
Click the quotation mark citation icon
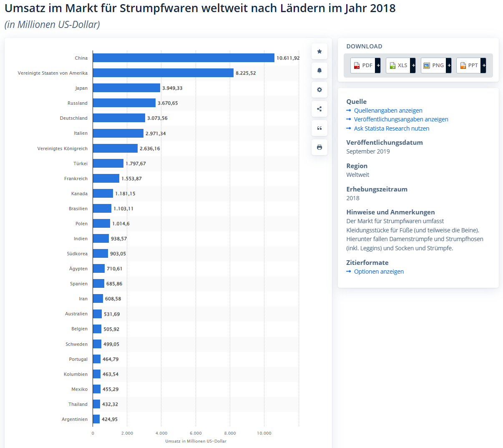319,128
